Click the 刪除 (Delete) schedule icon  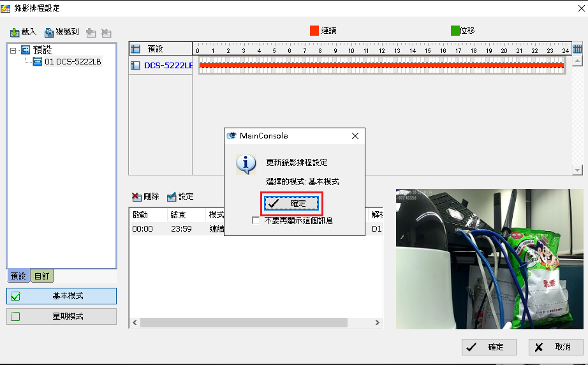click(x=136, y=197)
